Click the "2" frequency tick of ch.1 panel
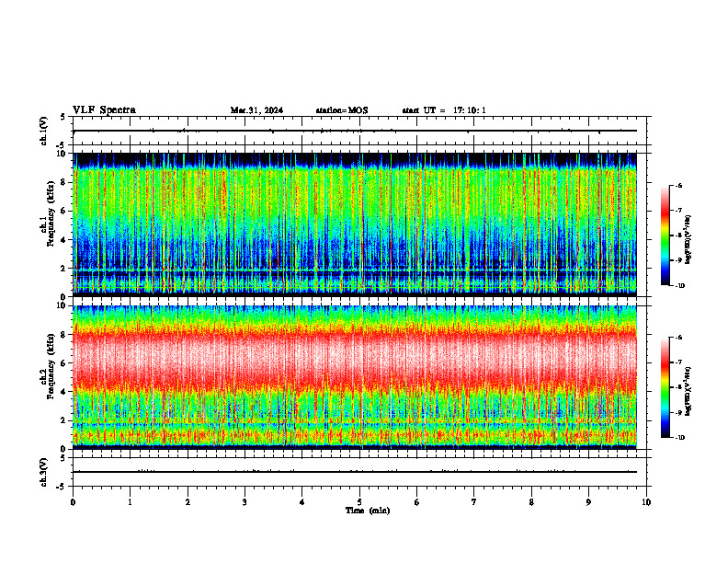 (63, 268)
